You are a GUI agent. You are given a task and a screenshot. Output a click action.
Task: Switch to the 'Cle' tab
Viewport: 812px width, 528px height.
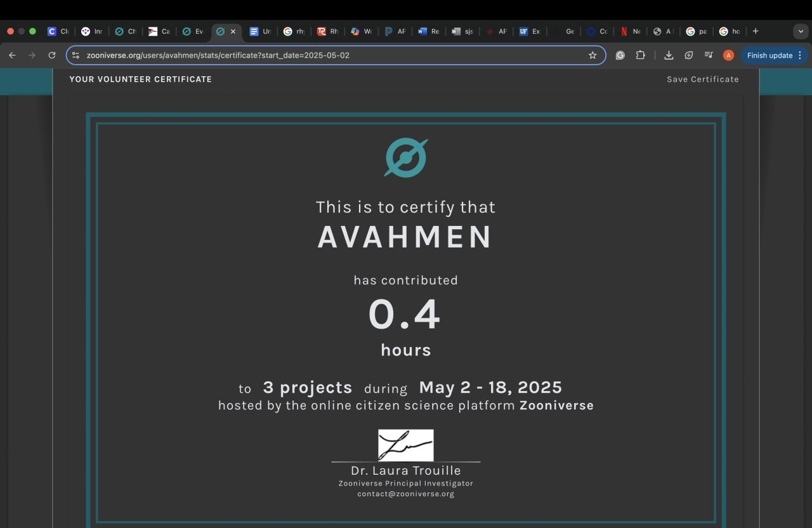coord(58,31)
